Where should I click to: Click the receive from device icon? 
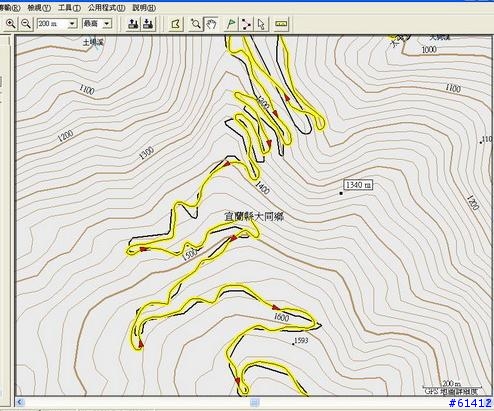[x=148, y=24]
